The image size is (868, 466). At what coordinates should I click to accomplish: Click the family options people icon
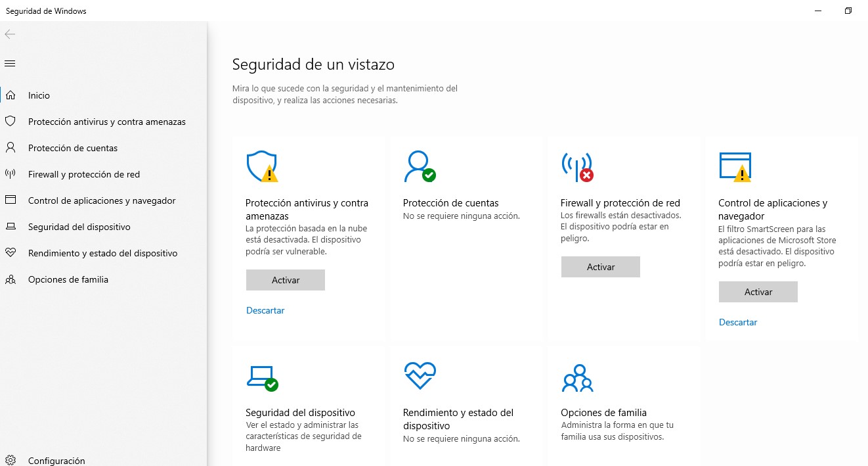pyautogui.click(x=577, y=377)
